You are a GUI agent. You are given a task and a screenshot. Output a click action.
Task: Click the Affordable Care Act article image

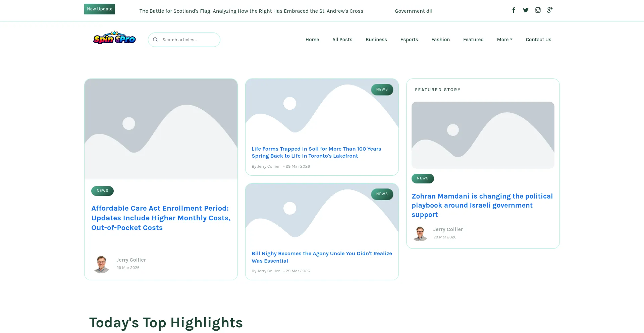(161, 129)
